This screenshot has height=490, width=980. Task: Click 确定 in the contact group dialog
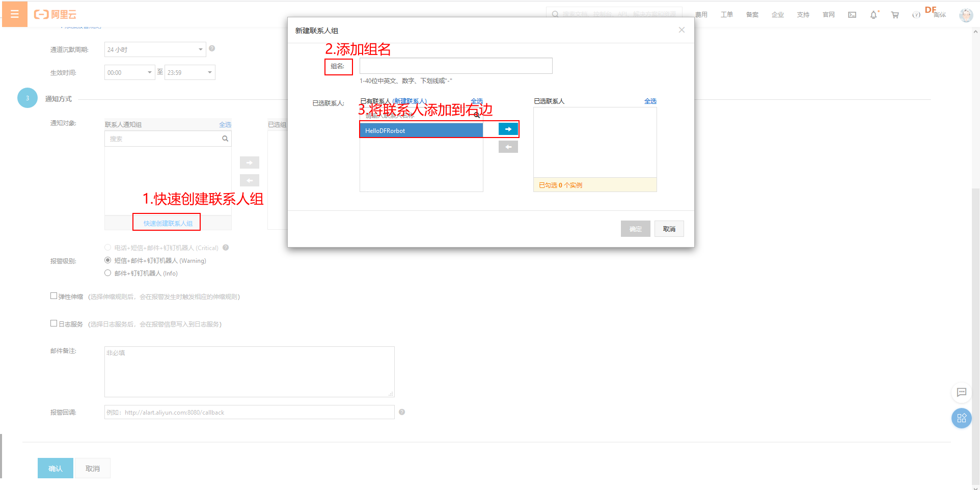636,229
